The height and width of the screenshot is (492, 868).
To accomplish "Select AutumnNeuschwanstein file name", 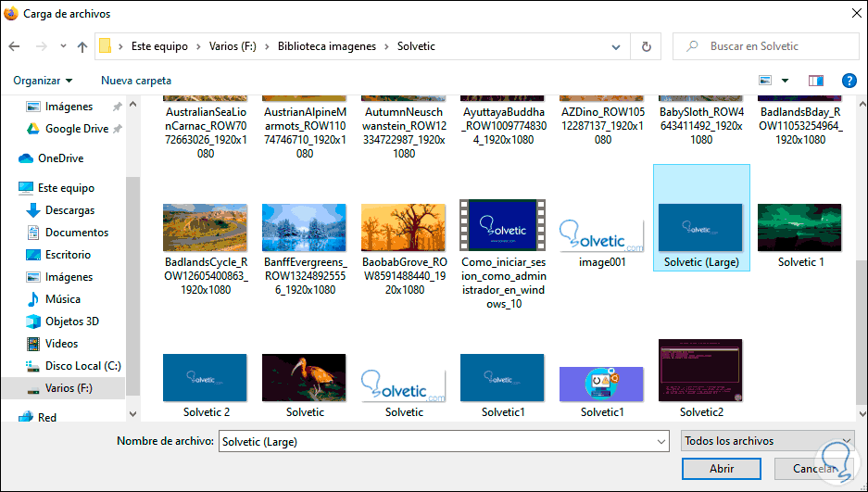I will pyautogui.click(x=404, y=132).
